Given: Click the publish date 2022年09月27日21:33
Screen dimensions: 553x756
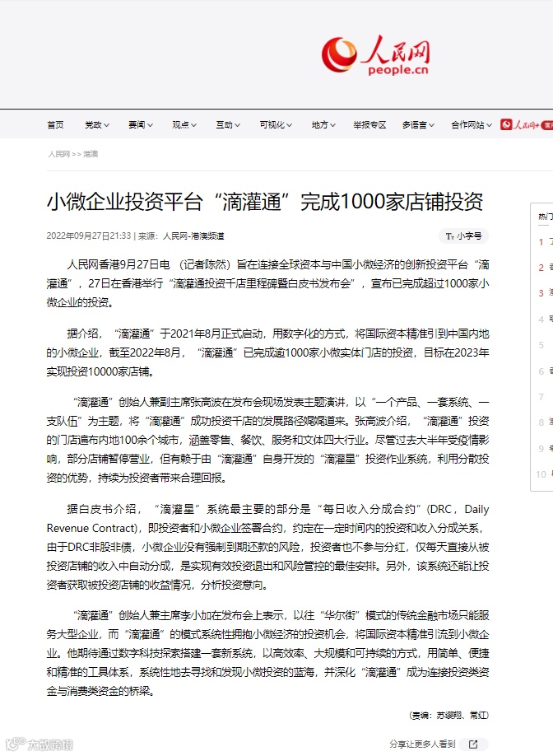Looking at the screenshot, I should pos(89,236).
